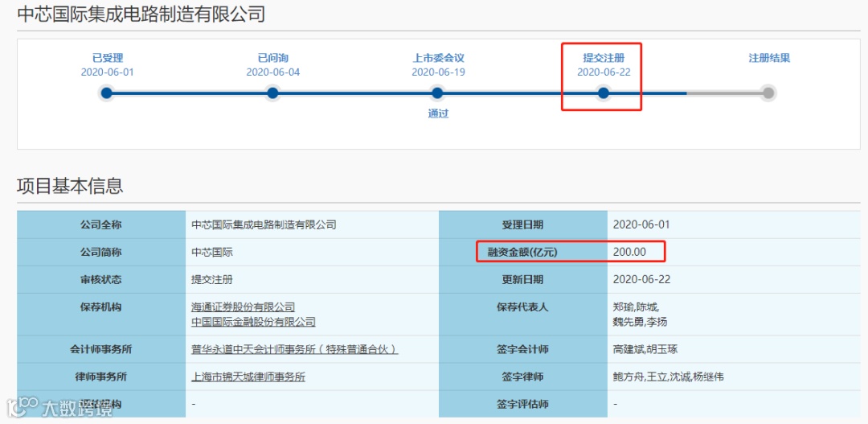Screen dimensions: 868x424
Task: Click the 已问询 timeline node dot
Action: pyautogui.click(x=272, y=93)
